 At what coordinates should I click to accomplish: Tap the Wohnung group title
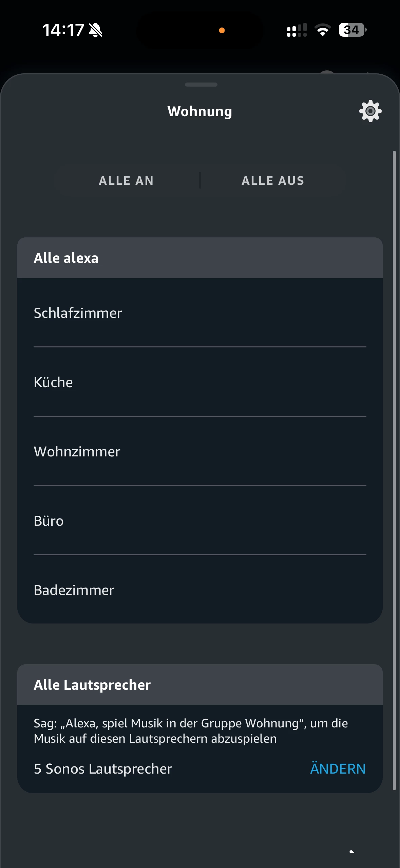200,111
